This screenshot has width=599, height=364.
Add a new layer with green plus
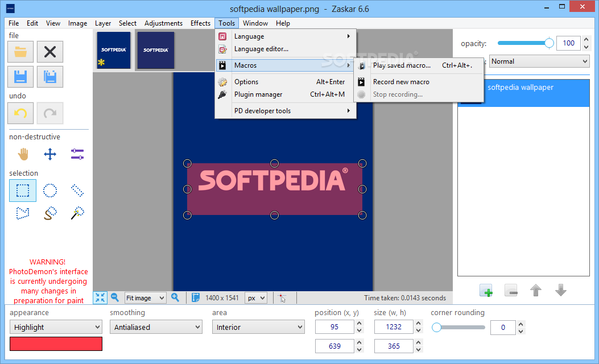(x=486, y=291)
